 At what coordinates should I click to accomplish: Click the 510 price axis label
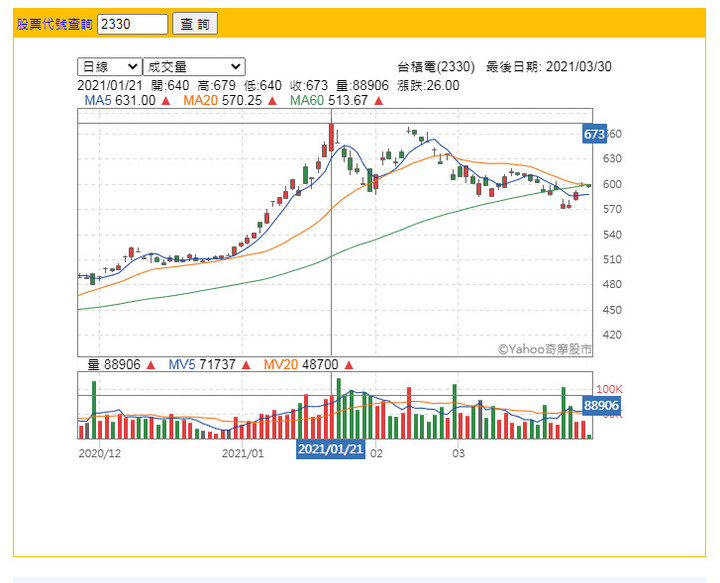click(612, 259)
